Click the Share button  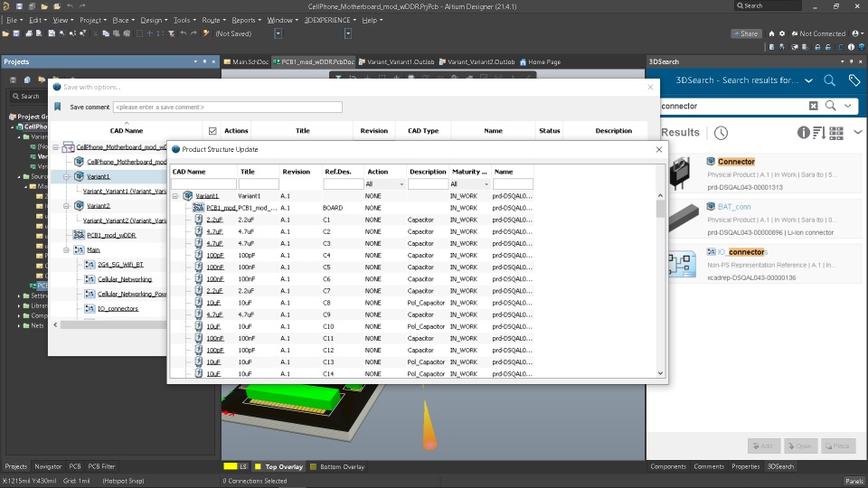point(746,33)
